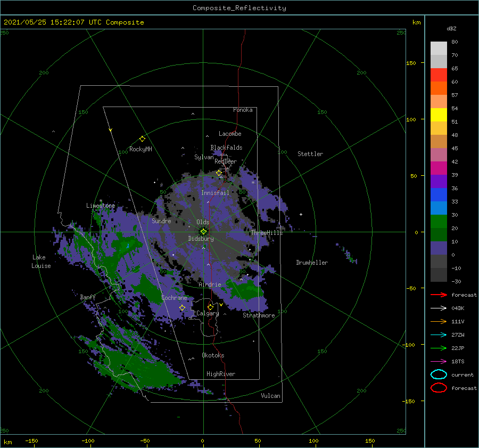Click the green 22JP arrow icon
Screen dimensions: 479x448
(439, 348)
